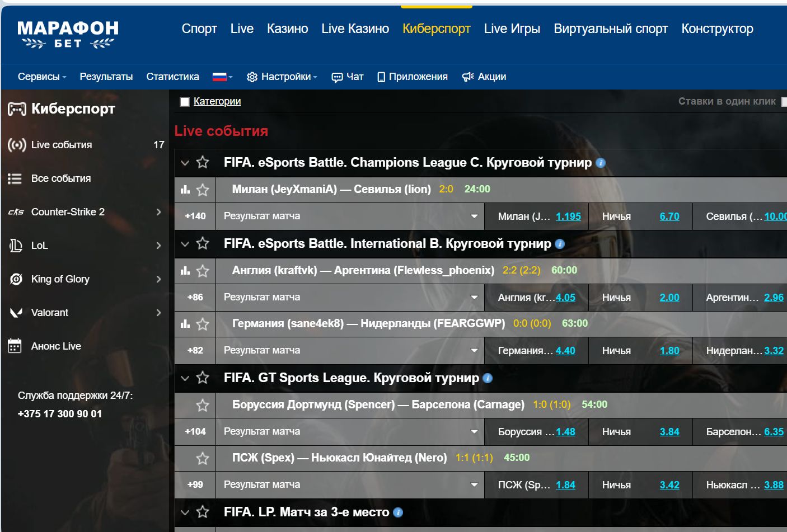Image resolution: width=787 pixels, height=532 pixels.
Task: Favorite the Боруссия Дортмунд — Барселона match star
Action: click(203, 405)
